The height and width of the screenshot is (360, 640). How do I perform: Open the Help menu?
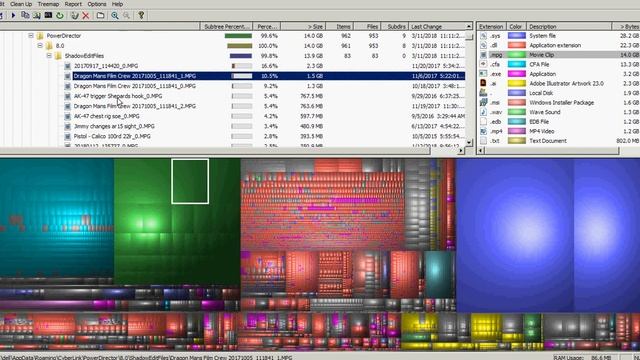point(118,4)
